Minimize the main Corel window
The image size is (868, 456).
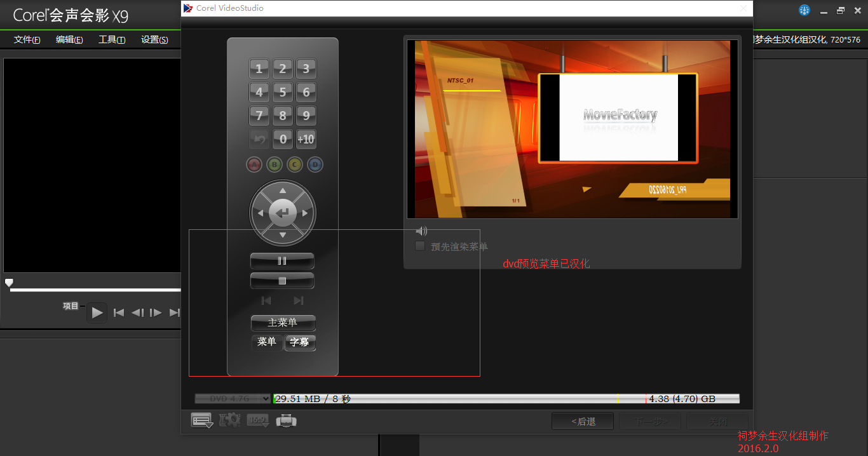(825, 11)
